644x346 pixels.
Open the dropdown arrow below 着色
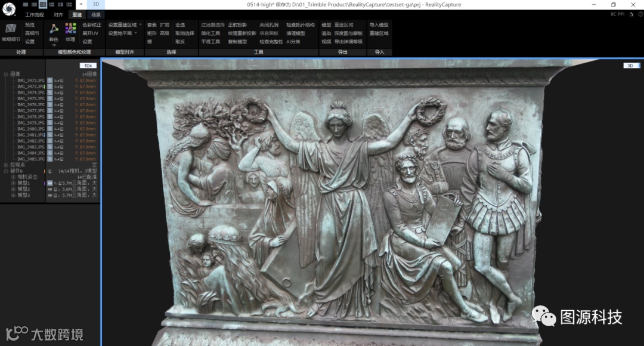point(54,45)
